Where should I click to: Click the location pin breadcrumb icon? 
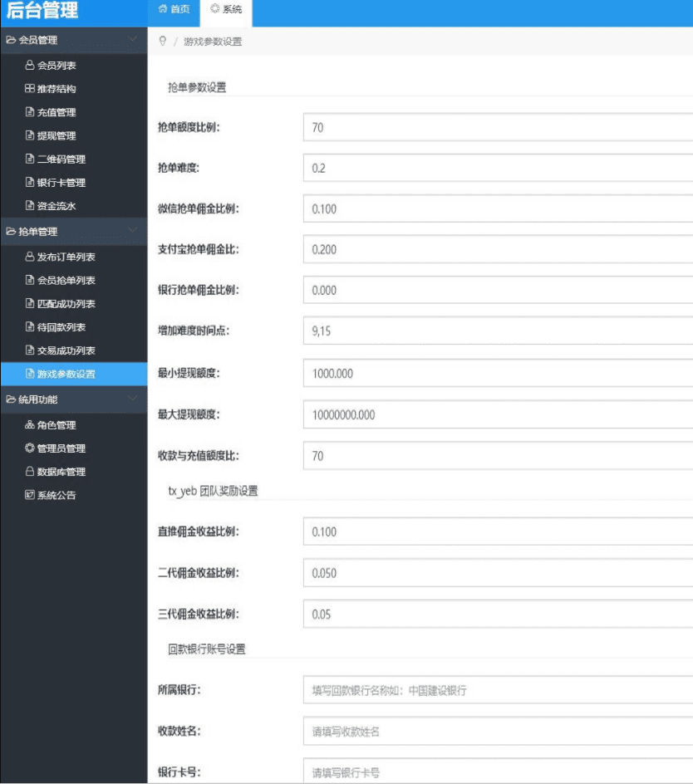[x=163, y=41]
